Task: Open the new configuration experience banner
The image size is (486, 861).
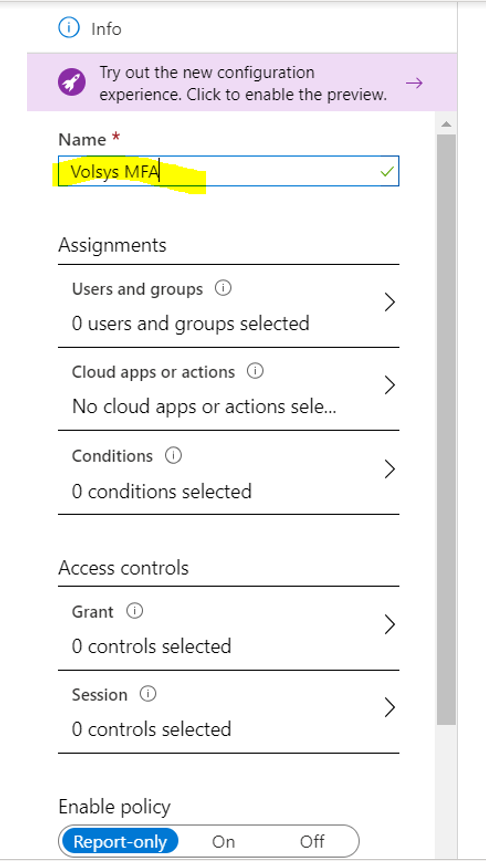Action: [242, 82]
